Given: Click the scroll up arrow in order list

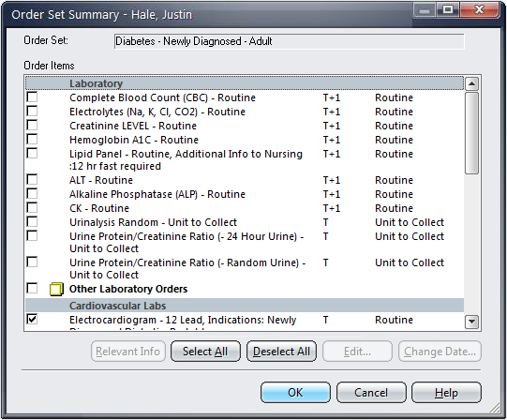Looking at the screenshot, I should 471,84.
